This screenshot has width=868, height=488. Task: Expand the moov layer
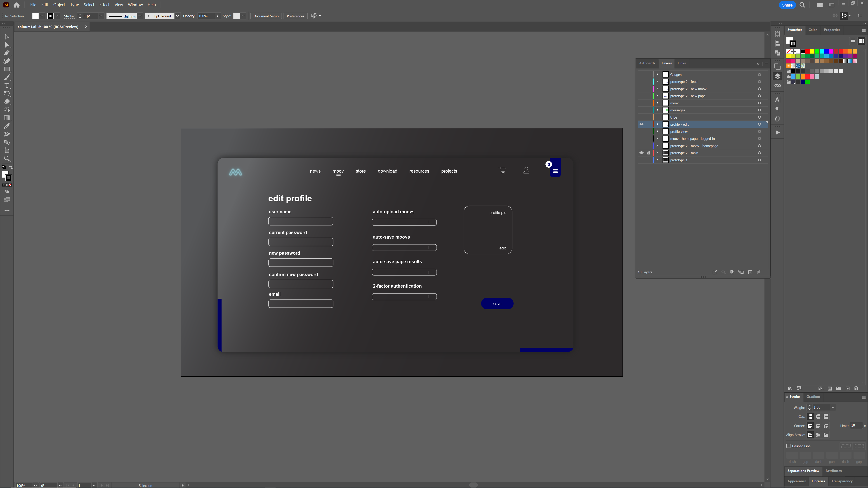tap(657, 103)
